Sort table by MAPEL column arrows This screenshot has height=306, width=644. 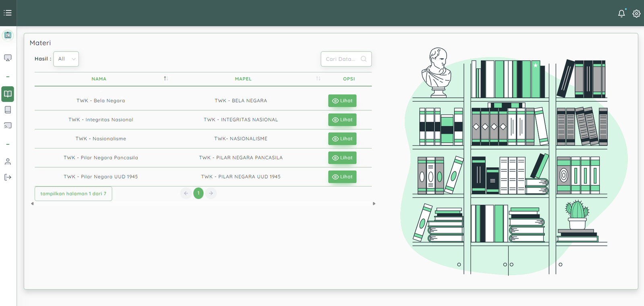(318, 79)
